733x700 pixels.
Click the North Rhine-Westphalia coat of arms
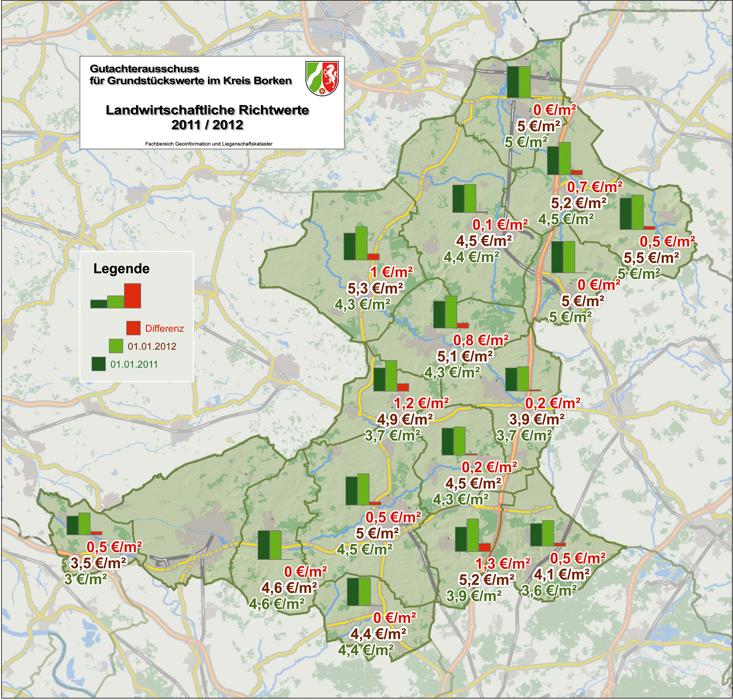click(x=322, y=79)
